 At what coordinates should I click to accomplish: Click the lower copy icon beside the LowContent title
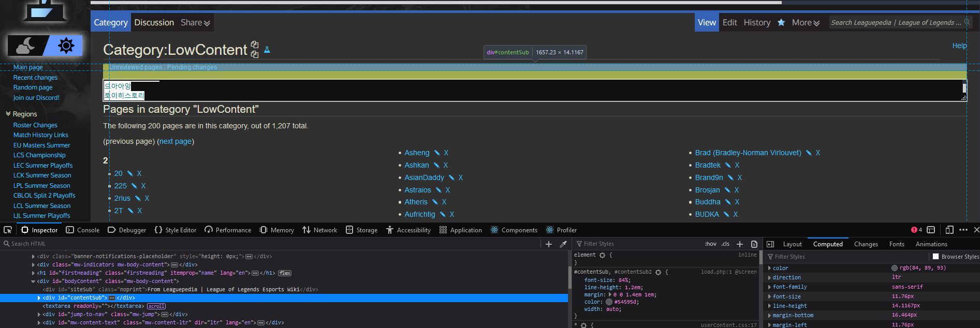(254, 54)
